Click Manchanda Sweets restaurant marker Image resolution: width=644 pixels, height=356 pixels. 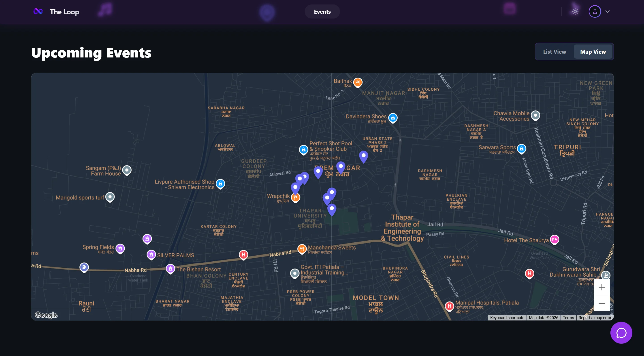coord(302,249)
